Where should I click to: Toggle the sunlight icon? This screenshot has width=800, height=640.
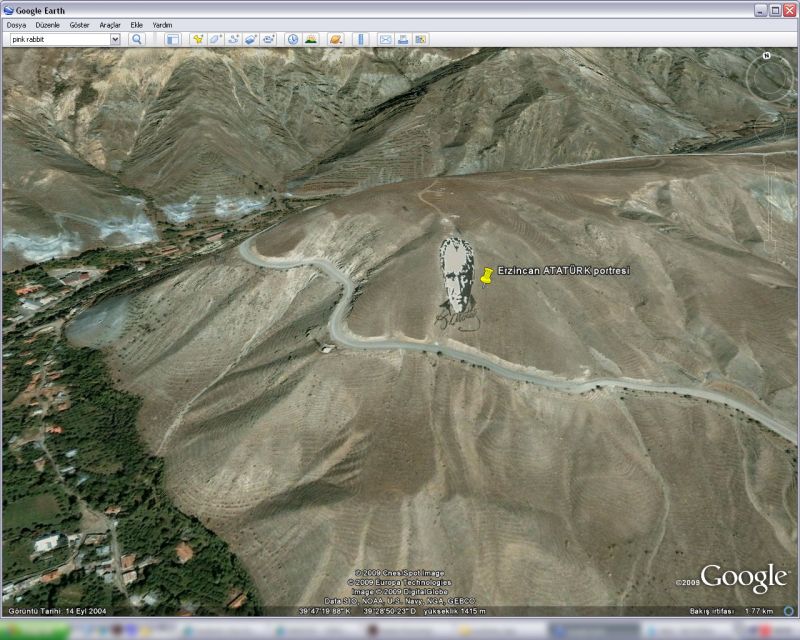[311, 39]
